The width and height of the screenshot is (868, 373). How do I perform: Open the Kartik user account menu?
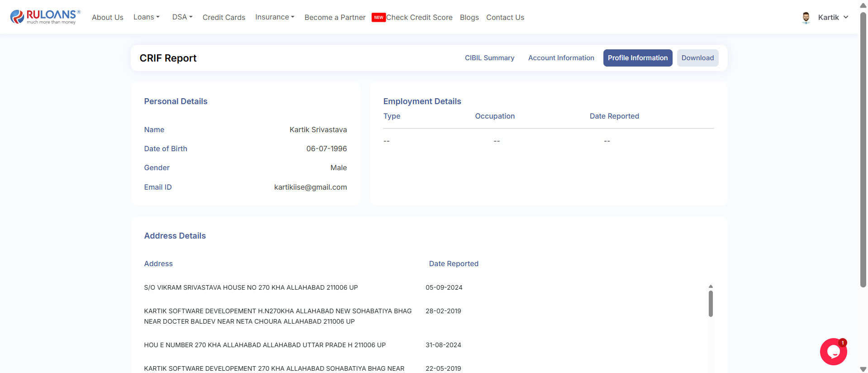833,18
